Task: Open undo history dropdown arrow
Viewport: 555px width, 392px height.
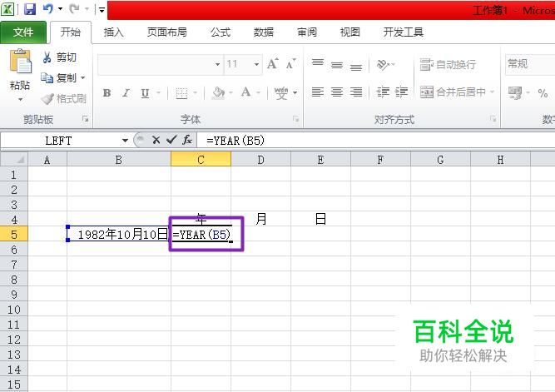Action: pyautogui.click(x=60, y=9)
